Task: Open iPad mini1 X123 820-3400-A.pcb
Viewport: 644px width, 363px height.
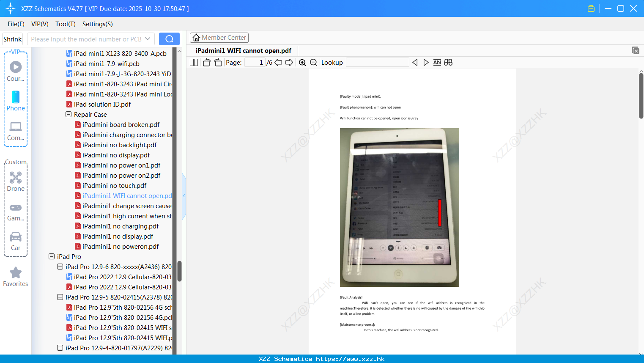Action: (120, 54)
